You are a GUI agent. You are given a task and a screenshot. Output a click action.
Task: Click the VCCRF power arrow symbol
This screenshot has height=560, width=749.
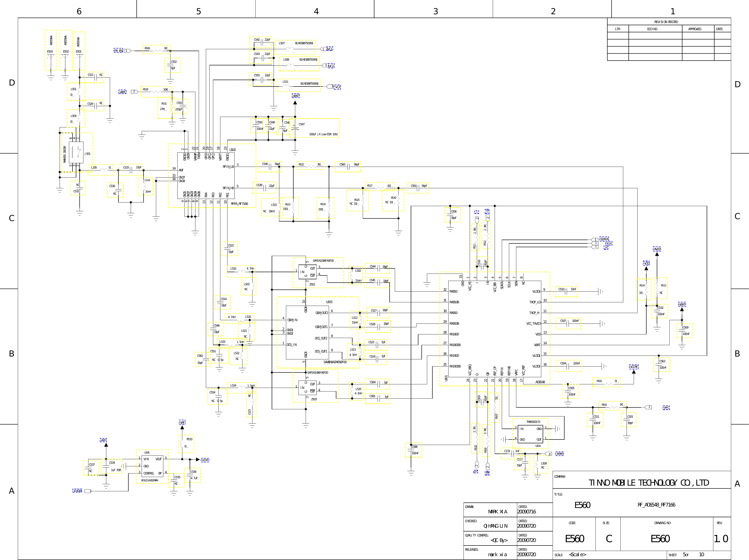point(633,372)
